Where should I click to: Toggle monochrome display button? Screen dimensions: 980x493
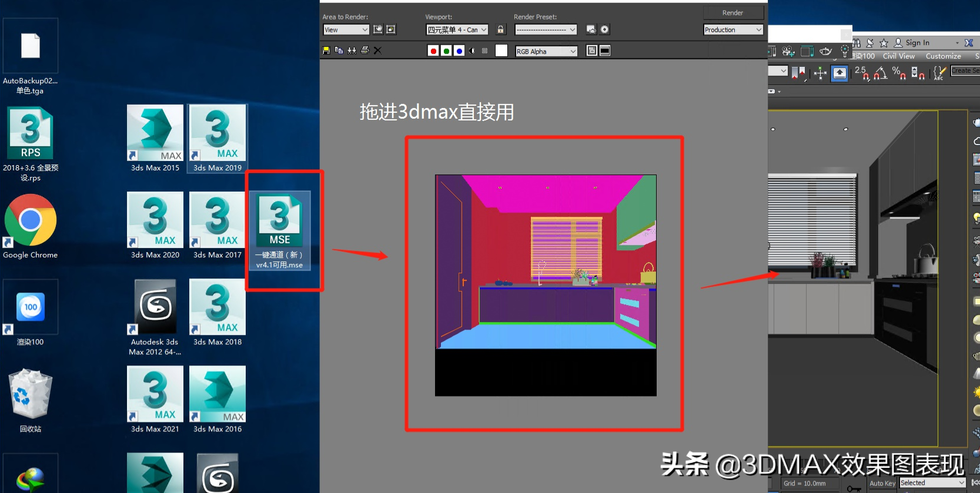485,51
